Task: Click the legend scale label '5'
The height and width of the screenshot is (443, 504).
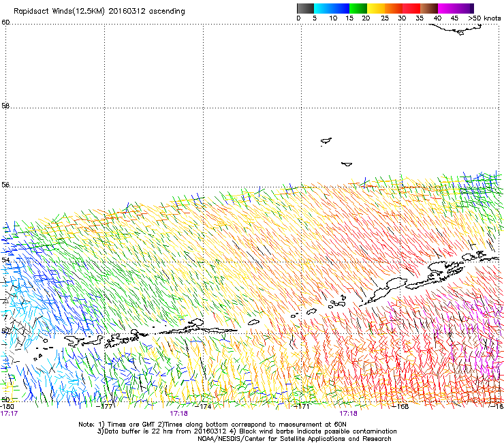Action: pyautogui.click(x=315, y=18)
